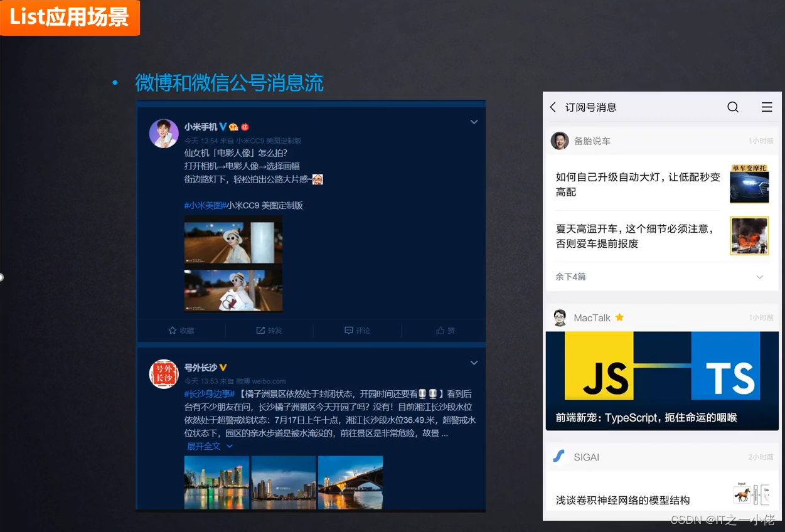
Task: Open article 浅谈卷积神经网络的模型结构
Action: 623,500
